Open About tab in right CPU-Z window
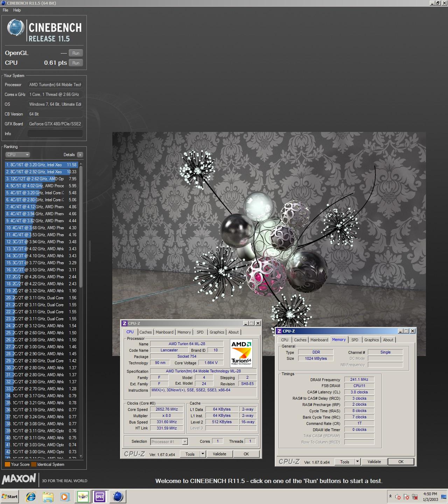This screenshot has height=504, width=448. pyautogui.click(x=388, y=340)
